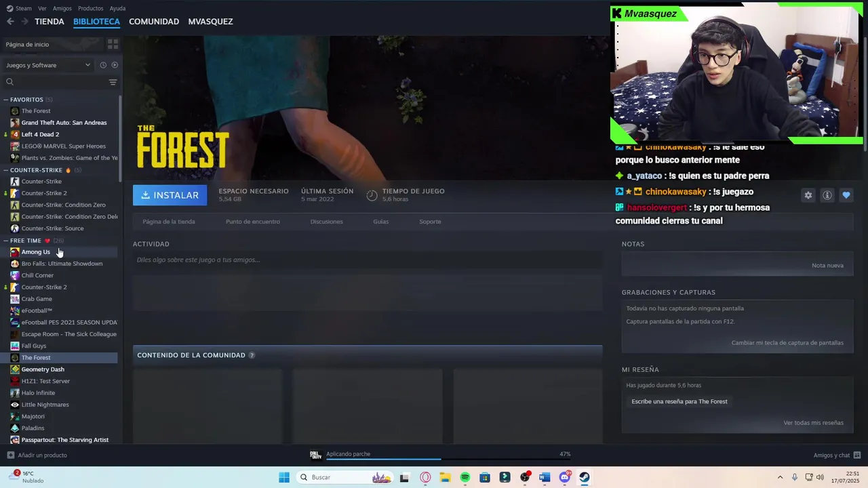Open Spotify from the taskbar

[465, 478]
